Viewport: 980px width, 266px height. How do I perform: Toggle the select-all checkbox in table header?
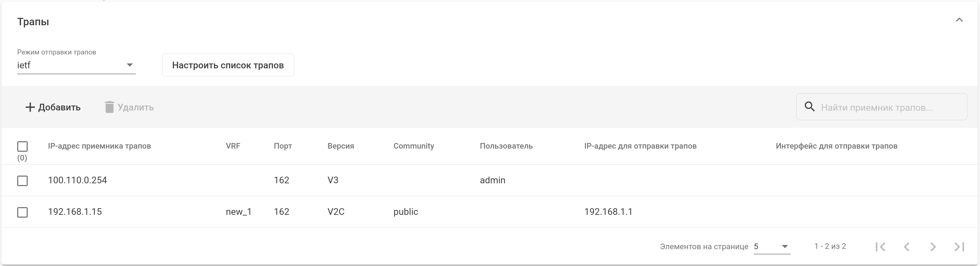22,146
